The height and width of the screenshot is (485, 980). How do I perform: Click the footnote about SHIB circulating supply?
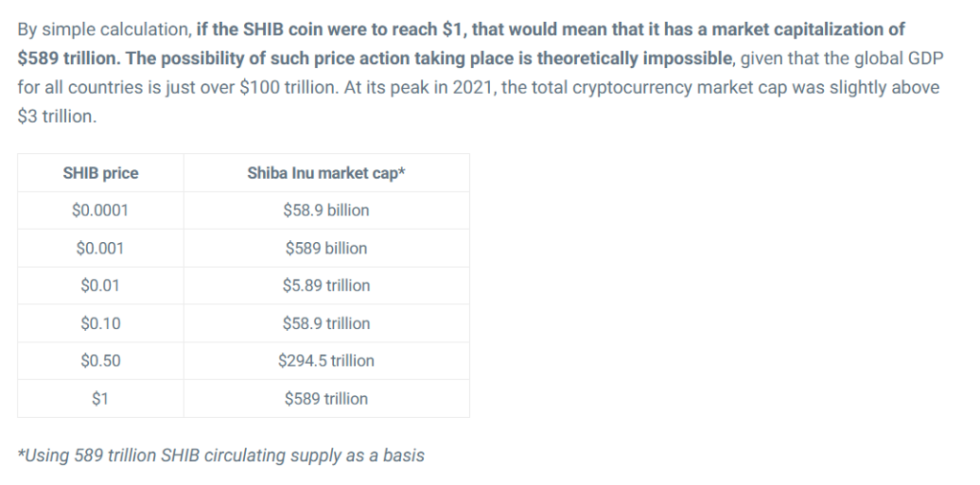point(221,455)
